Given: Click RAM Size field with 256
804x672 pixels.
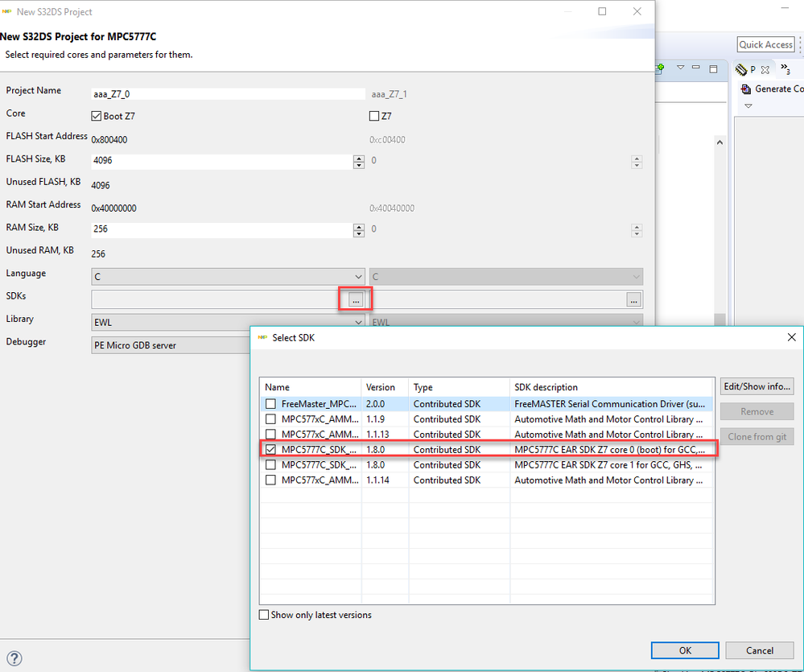Looking at the screenshot, I should tap(222, 229).
